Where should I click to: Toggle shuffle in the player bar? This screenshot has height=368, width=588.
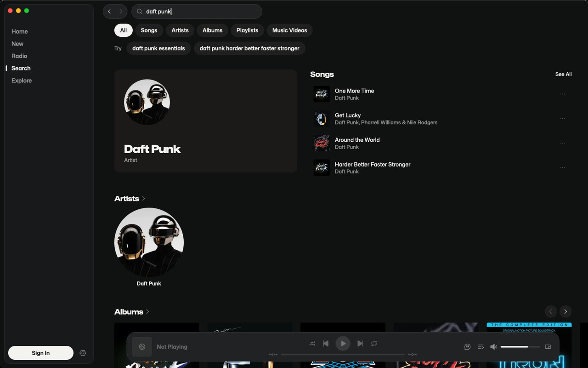click(x=312, y=344)
